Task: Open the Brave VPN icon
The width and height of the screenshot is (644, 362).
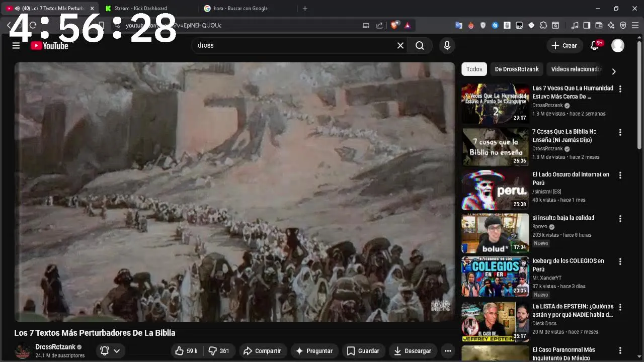Action: (623, 25)
